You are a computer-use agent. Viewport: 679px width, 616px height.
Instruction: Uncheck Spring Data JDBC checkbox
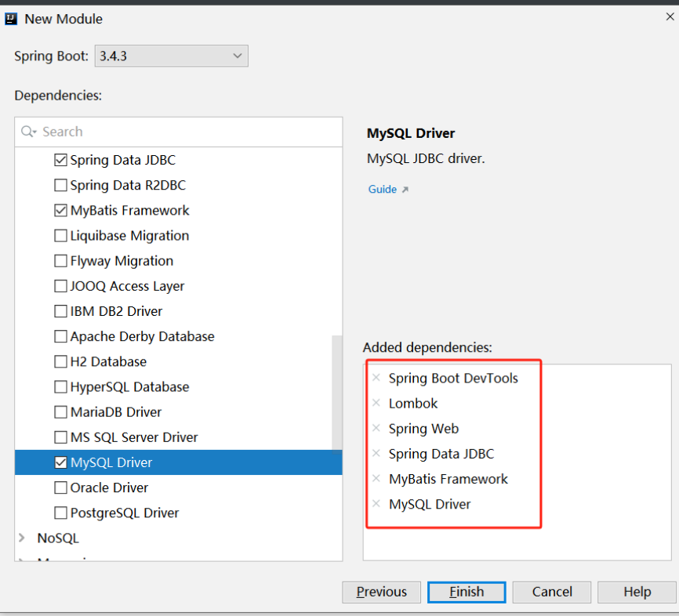point(60,160)
